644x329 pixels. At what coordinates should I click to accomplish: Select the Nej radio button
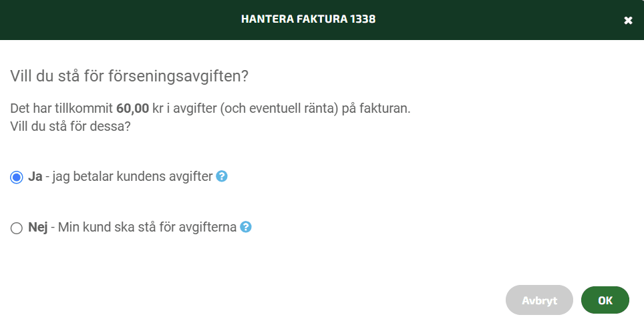click(17, 228)
